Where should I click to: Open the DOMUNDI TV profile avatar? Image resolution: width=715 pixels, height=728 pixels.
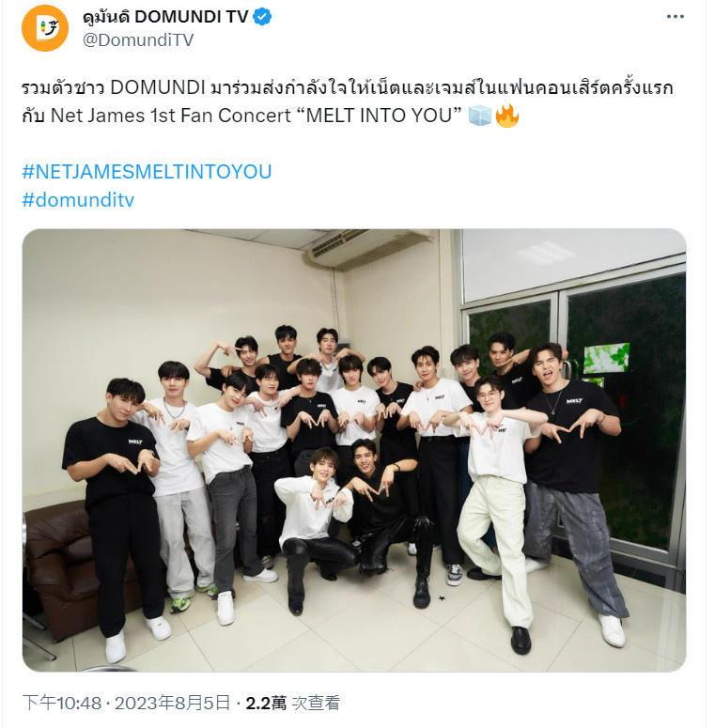[45, 28]
